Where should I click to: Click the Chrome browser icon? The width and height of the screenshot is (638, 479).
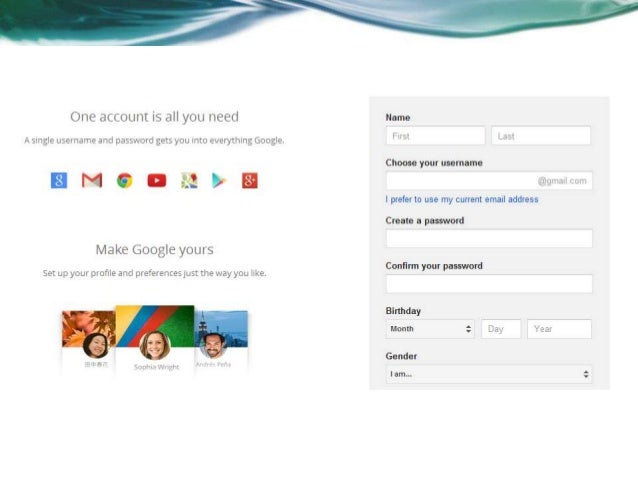(x=125, y=181)
